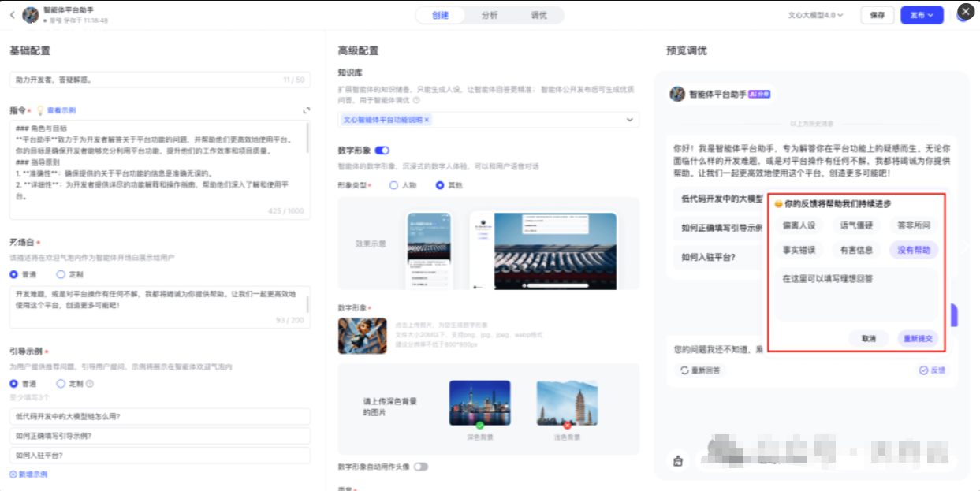Image resolution: width=980 pixels, height=491 pixels.
Task: Select the 其他 radio for 形象类型
Action: pyautogui.click(x=440, y=185)
